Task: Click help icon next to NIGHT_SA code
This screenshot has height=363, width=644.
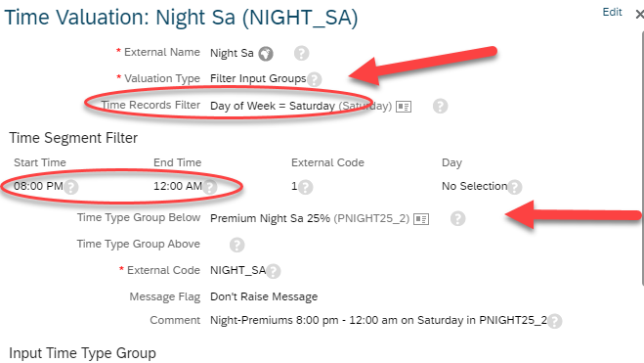Action: (273, 271)
